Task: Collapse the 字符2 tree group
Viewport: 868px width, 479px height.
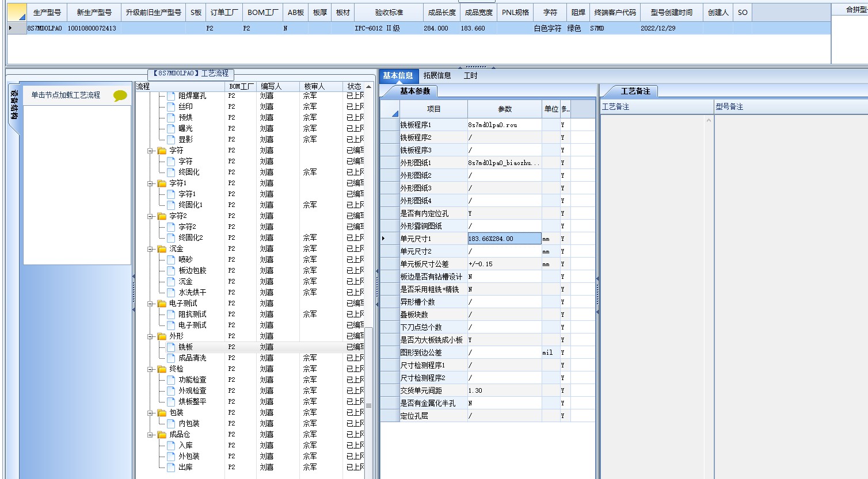Action: pyautogui.click(x=150, y=216)
